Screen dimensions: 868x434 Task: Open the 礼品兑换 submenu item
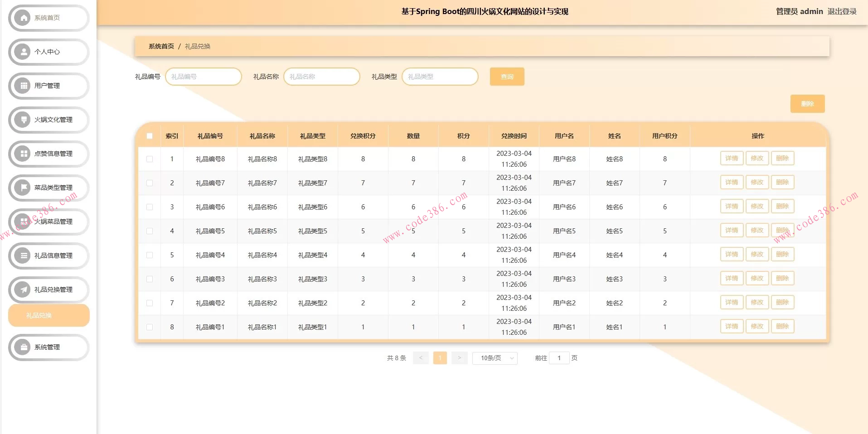point(48,315)
